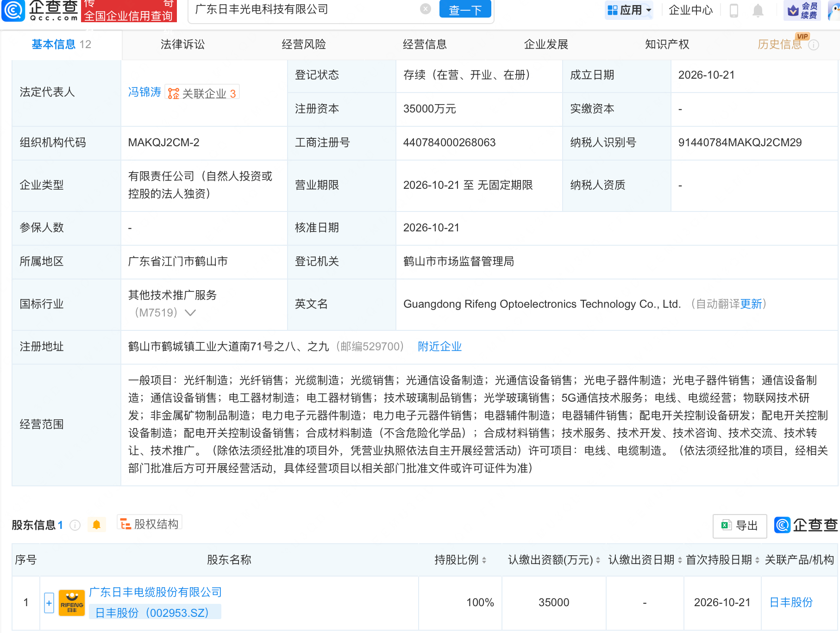
Task: Click the 关联企业 3 badge
Action: click(x=202, y=93)
